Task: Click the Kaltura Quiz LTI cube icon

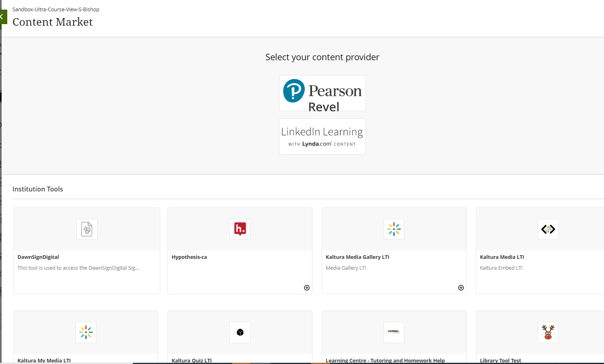Action: pyautogui.click(x=240, y=332)
